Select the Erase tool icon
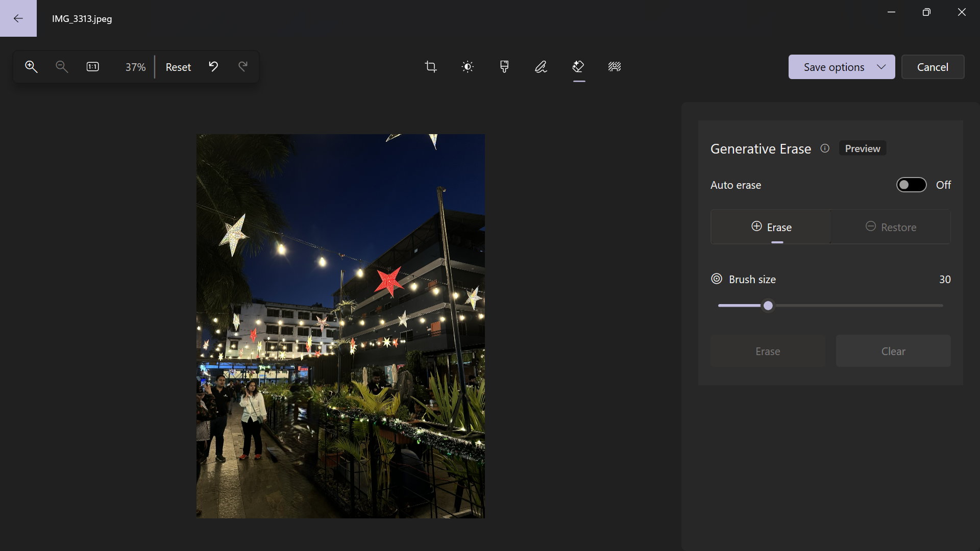Screen dimensions: 980x551 point(578,67)
